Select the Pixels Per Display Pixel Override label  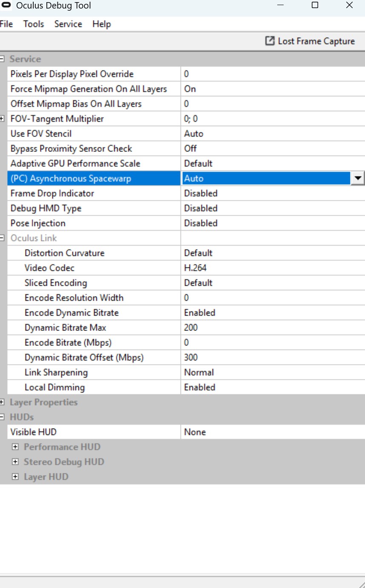(x=72, y=74)
